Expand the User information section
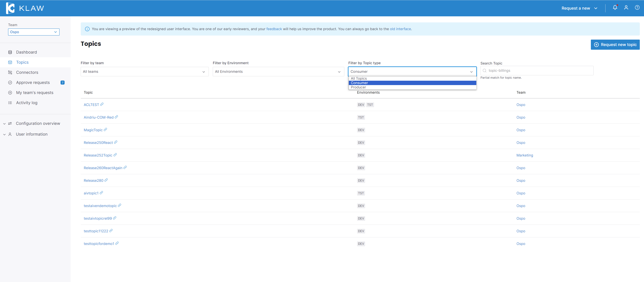The width and height of the screenshot is (644, 282). 31,134
